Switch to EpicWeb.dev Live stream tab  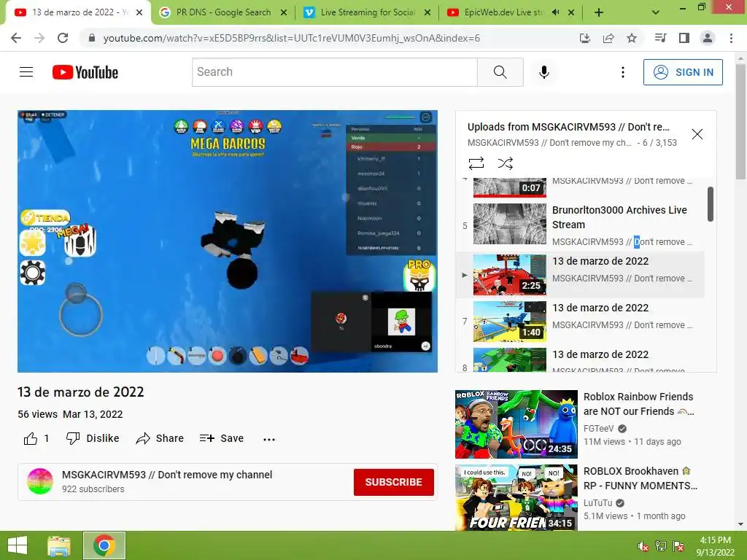pos(504,12)
